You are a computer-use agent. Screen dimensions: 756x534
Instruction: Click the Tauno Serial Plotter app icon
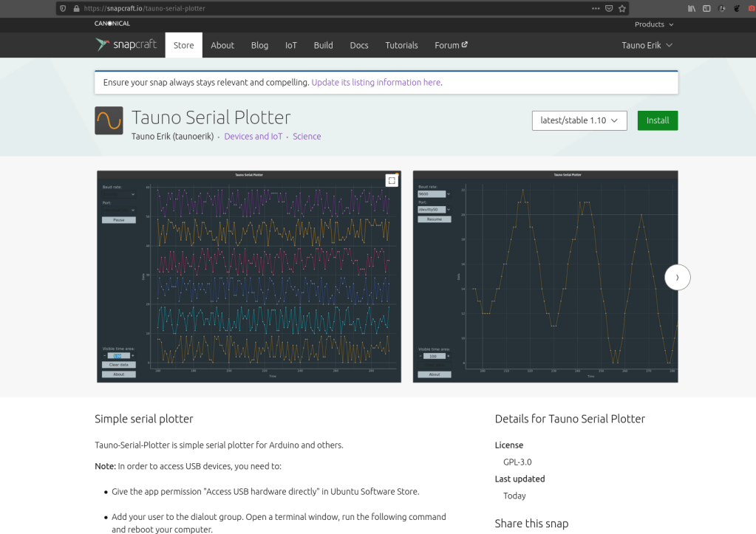[x=109, y=120]
